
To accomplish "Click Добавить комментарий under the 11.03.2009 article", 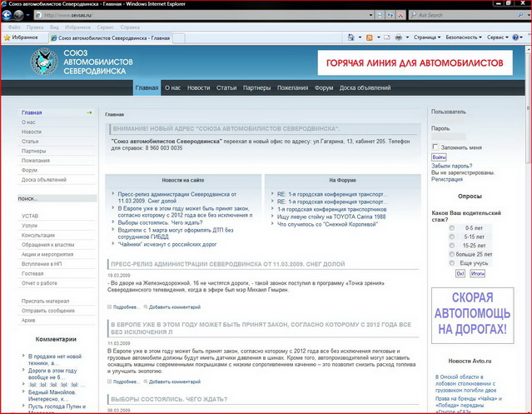I will (x=175, y=382).
